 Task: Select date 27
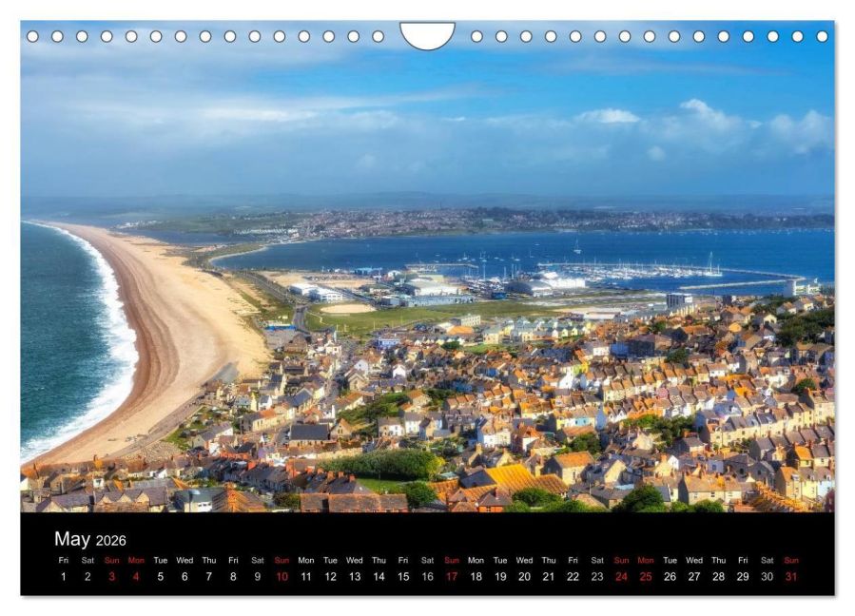694,577
